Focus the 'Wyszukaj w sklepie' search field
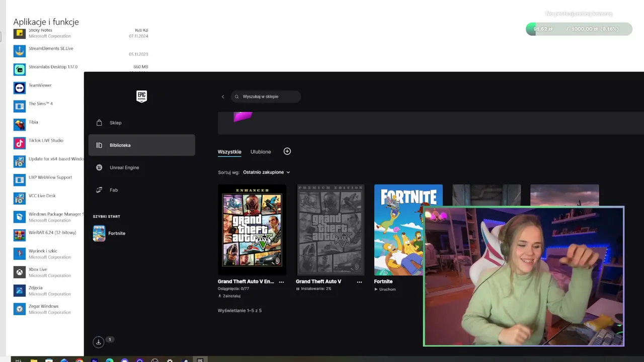 [x=266, y=97]
